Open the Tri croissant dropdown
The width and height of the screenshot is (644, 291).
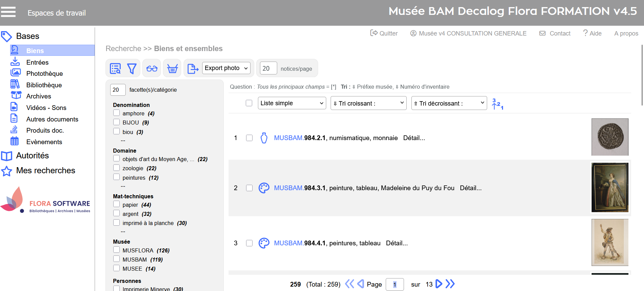coord(368,103)
